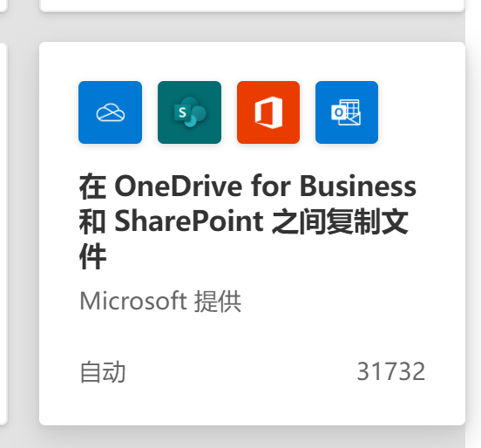
Task: Click the title line "在 OneDrive for Business"
Action: tap(247, 186)
